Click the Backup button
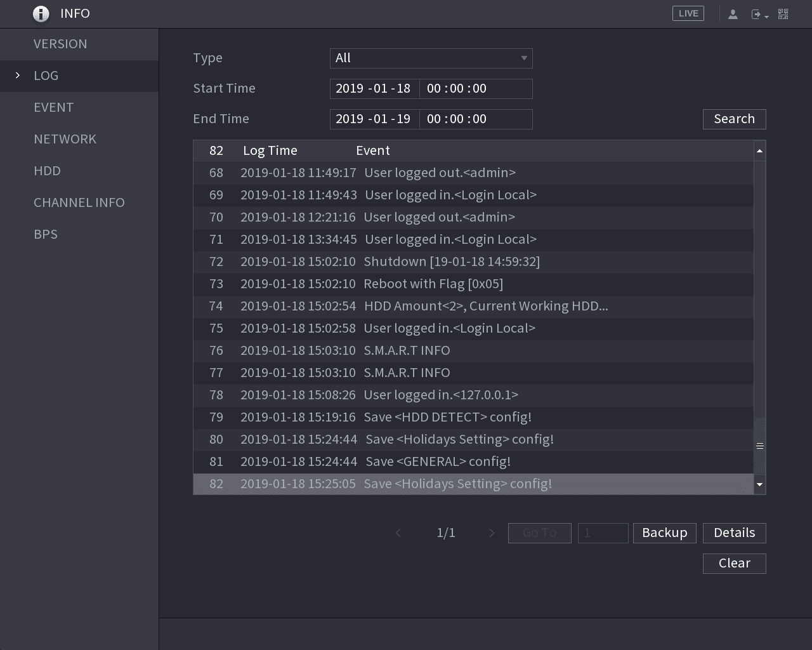The width and height of the screenshot is (812, 650). 665,533
